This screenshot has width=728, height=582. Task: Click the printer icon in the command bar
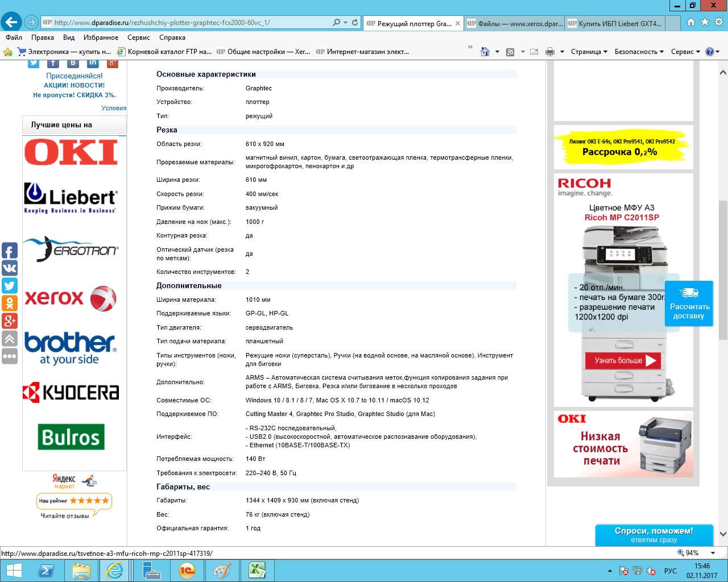(x=549, y=52)
